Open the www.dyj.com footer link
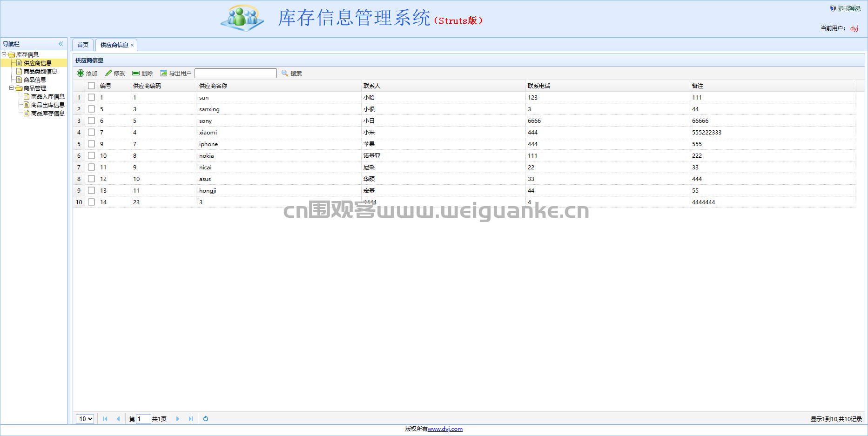Viewport: 868px width, 436px height. pos(445,429)
